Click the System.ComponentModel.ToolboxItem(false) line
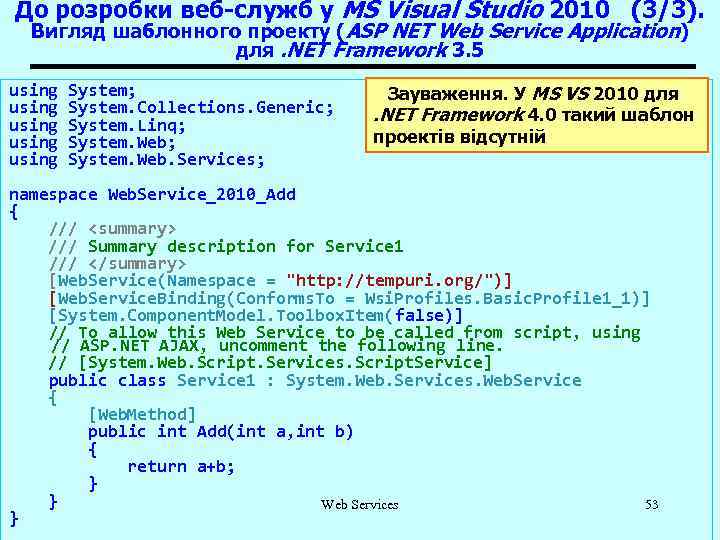Image resolution: width=720 pixels, height=540 pixels. [255, 315]
